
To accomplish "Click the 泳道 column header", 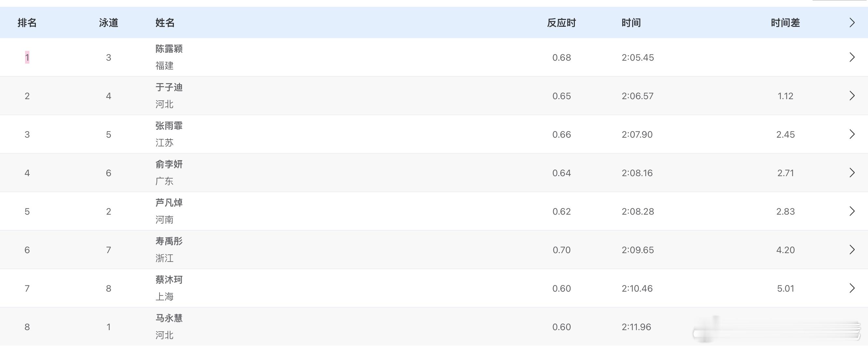I will tap(109, 23).
